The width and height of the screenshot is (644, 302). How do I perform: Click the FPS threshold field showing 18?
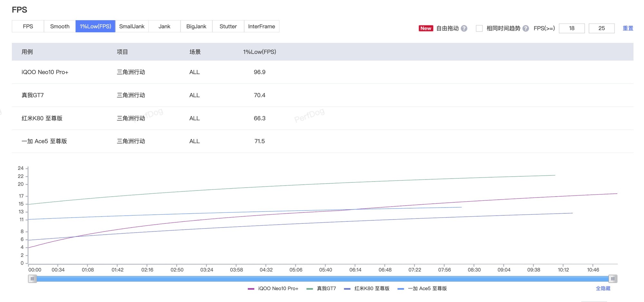coord(572,28)
